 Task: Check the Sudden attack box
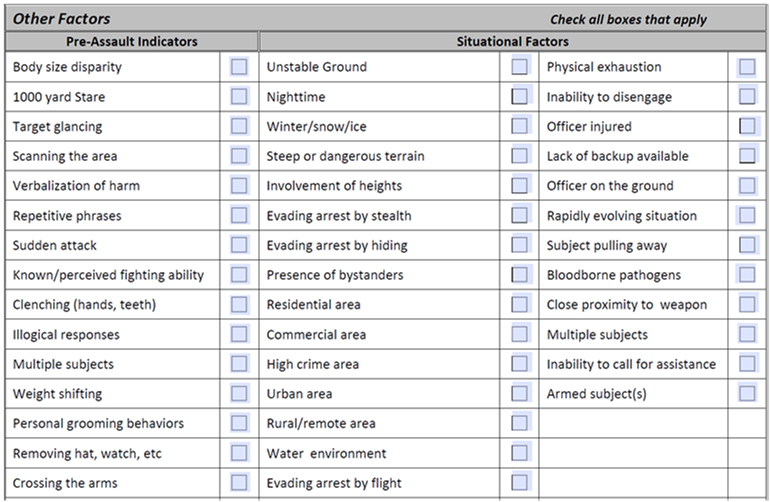[x=239, y=245]
